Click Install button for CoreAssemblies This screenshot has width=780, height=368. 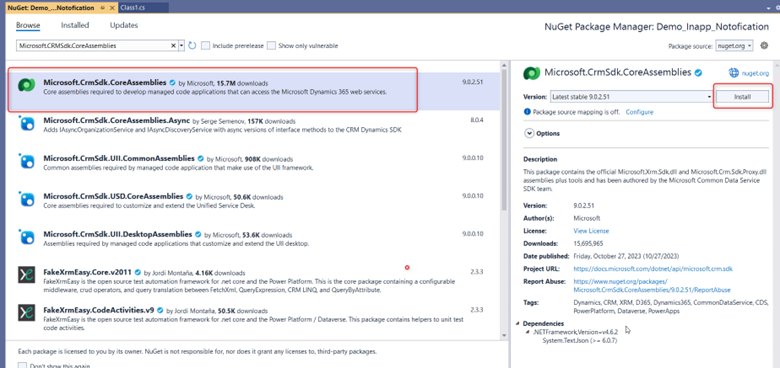coord(742,97)
